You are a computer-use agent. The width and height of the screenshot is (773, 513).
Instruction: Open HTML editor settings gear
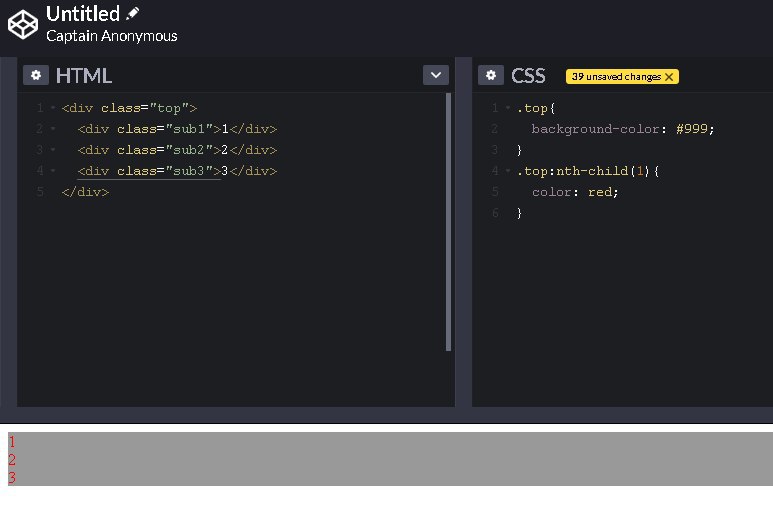point(35,75)
